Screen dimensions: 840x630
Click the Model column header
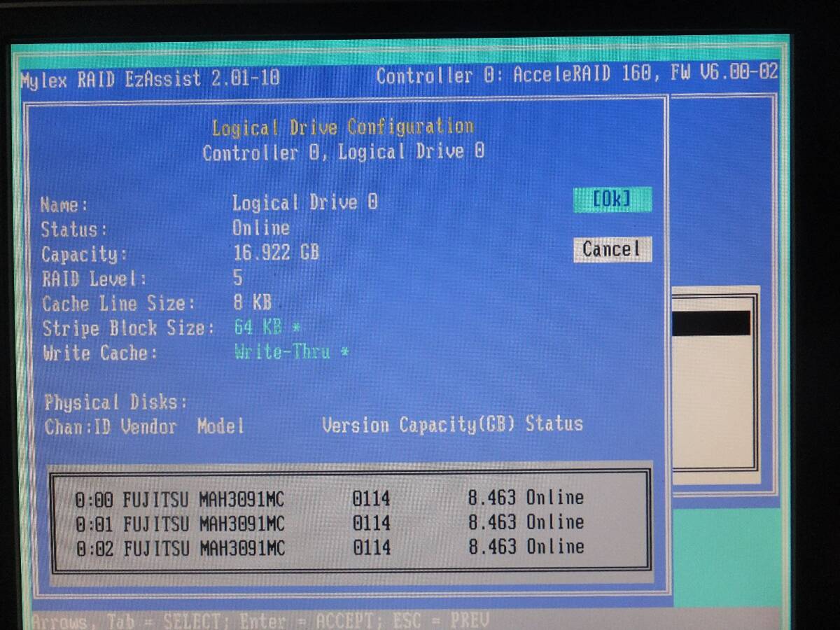tap(220, 426)
